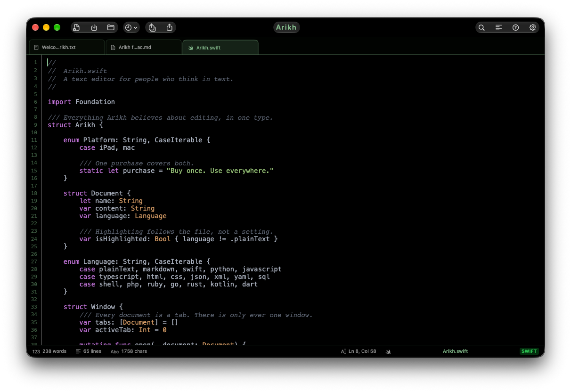Click the 1758 chars indicator in status bar
Viewport: 571px width, 392px height.
134,351
